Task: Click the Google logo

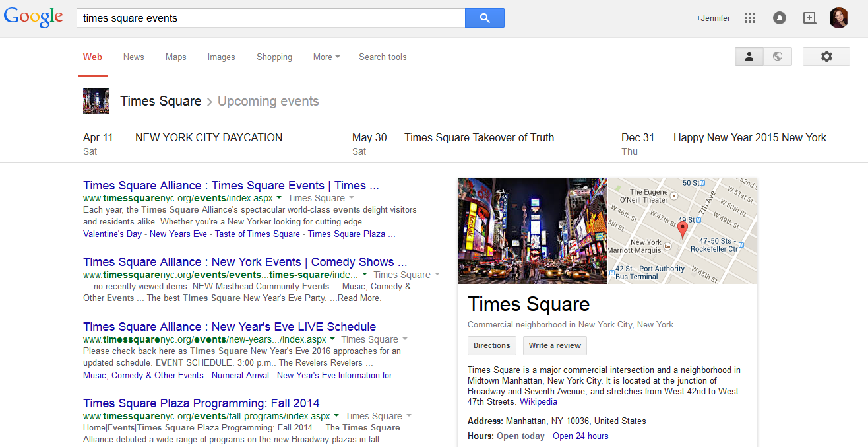Action: pyautogui.click(x=33, y=18)
